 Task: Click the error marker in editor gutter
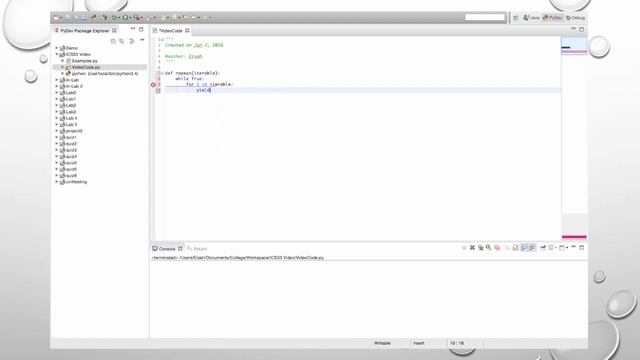tap(153, 84)
